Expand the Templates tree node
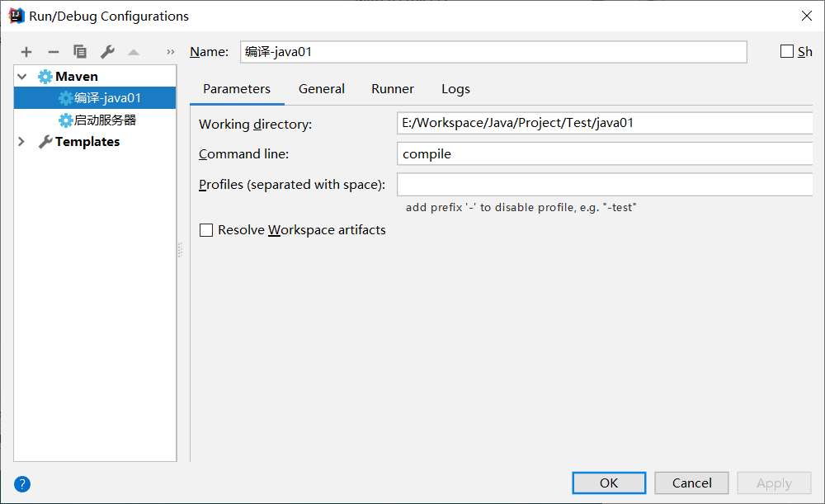 [22, 142]
